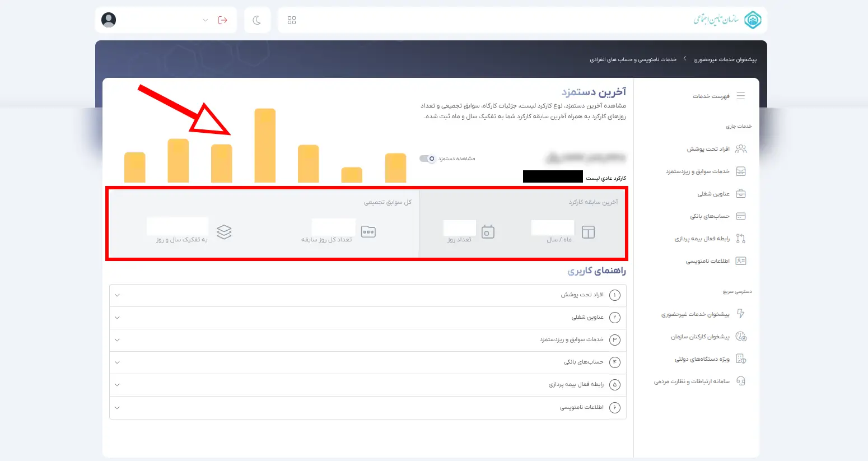Click the table icon beside سال / ماه
Viewport: 868px width, 461px height.
[x=588, y=232]
